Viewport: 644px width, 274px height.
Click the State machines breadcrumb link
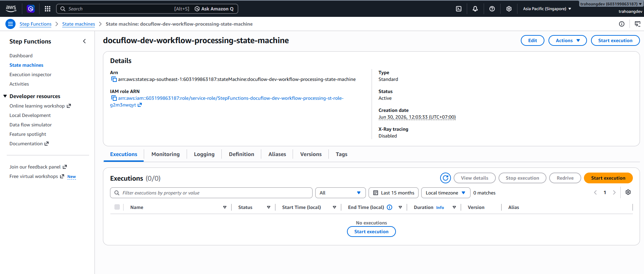click(x=79, y=24)
